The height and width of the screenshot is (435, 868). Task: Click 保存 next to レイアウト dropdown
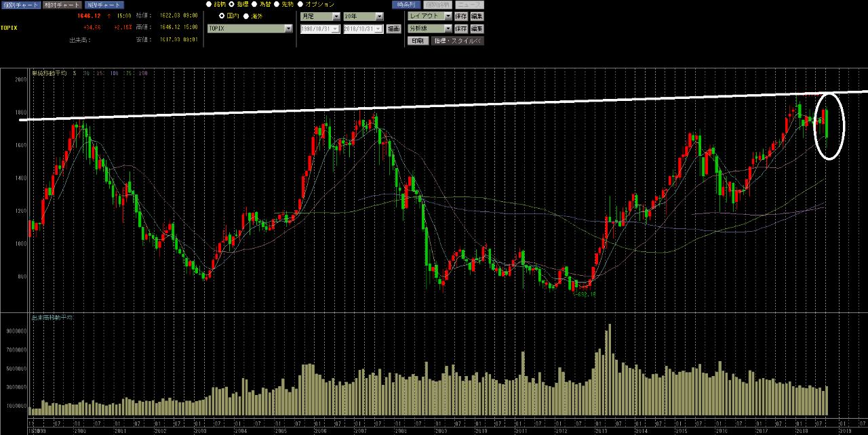click(x=461, y=16)
